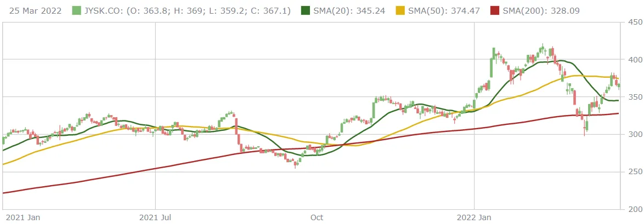Click the 450 price axis label
The height and width of the screenshot is (224, 644).
[634, 22]
